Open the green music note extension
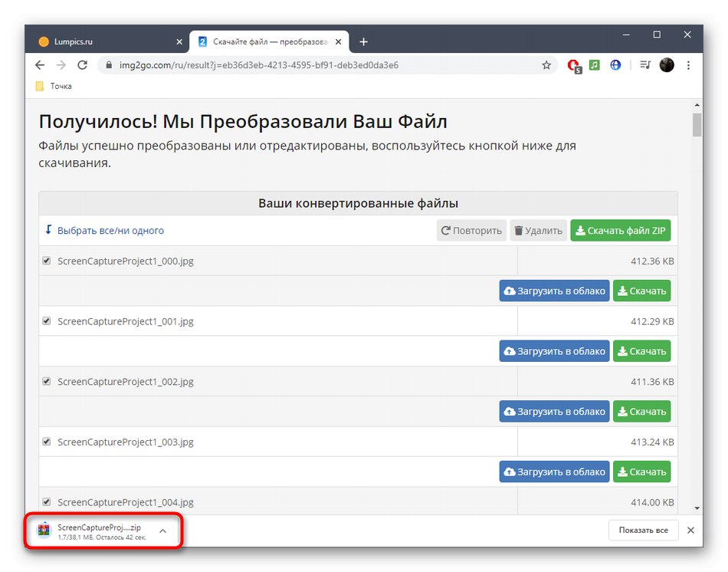The image size is (728, 572). click(595, 65)
